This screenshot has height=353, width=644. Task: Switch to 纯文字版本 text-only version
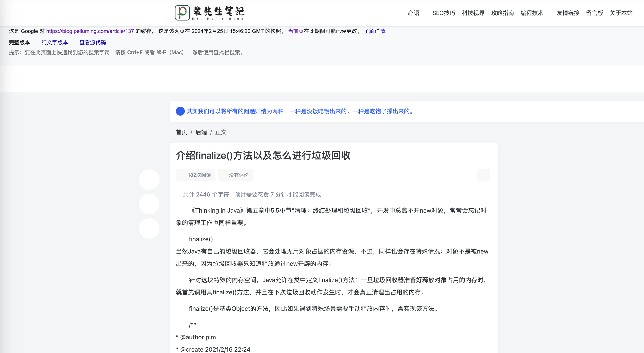pyautogui.click(x=55, y=42)
